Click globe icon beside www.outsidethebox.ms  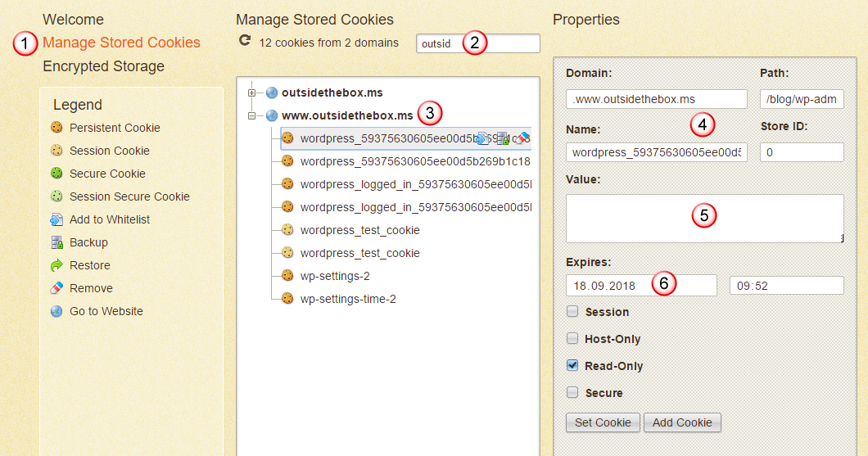(x=272, y=115)
